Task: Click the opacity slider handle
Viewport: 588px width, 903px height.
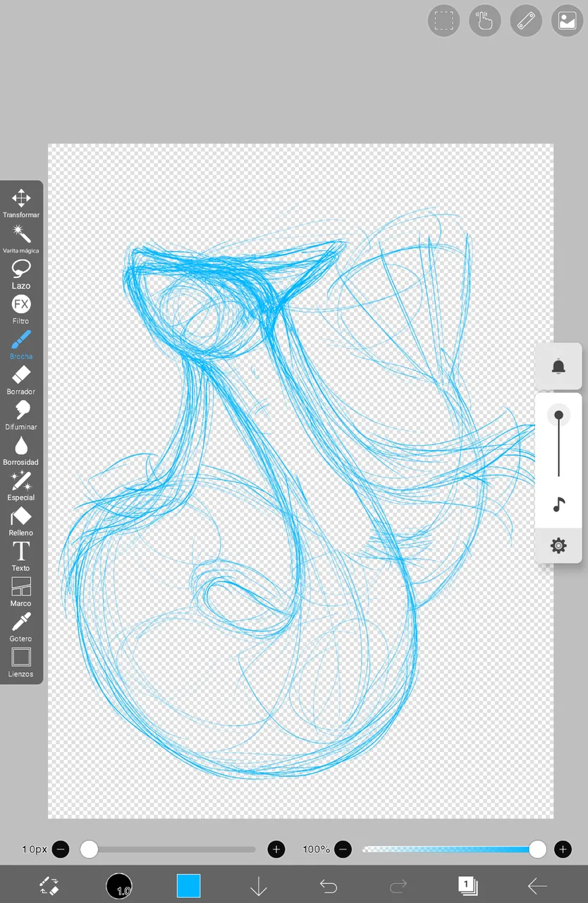Action: (x=538, y=849)
